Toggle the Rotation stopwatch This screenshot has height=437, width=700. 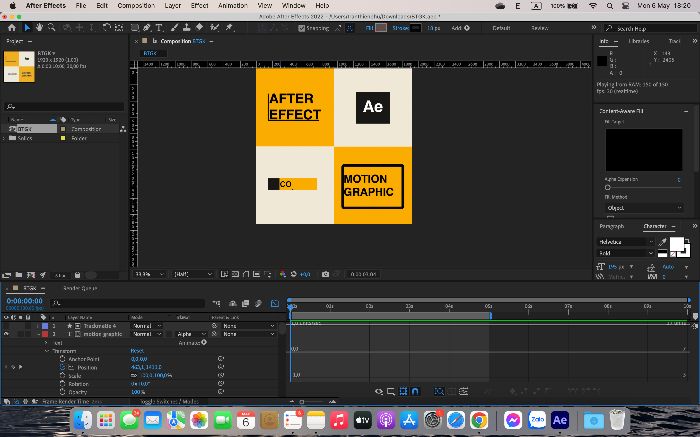(62, 384)
